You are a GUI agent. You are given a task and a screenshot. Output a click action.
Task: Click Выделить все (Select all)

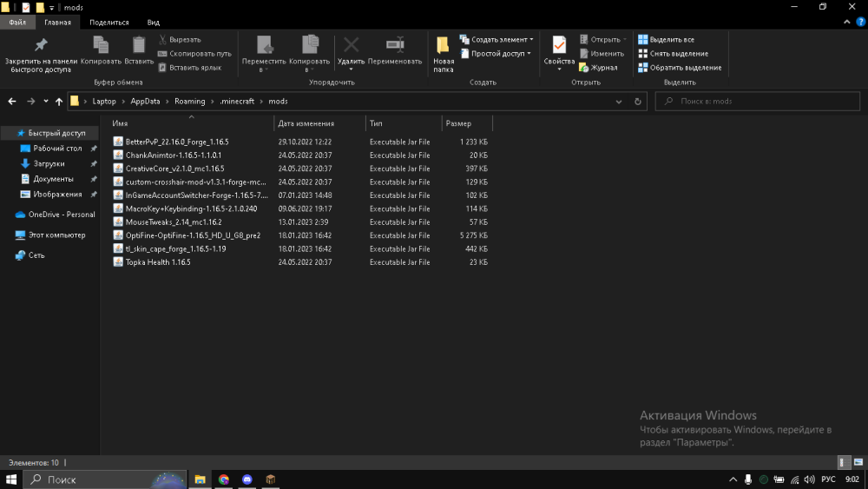pyautogui.click(x=666, y=40)
